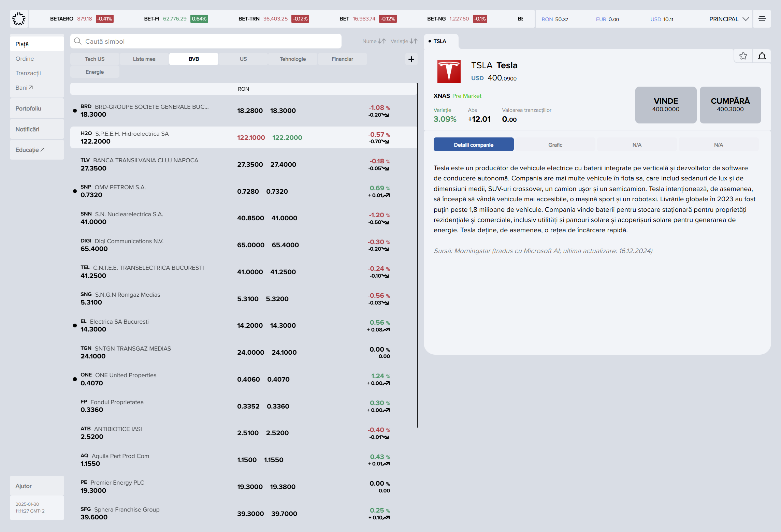Select the TSLA instrument tab
The height and width of the screenshot is (532, 781).
point(440,41)
